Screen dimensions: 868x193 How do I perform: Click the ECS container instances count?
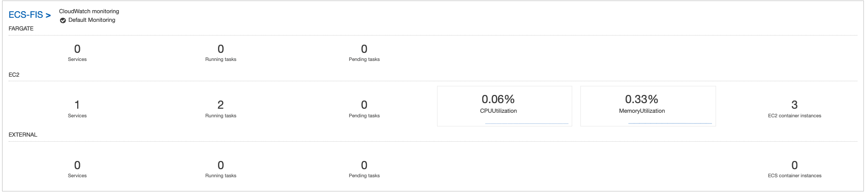794,166
